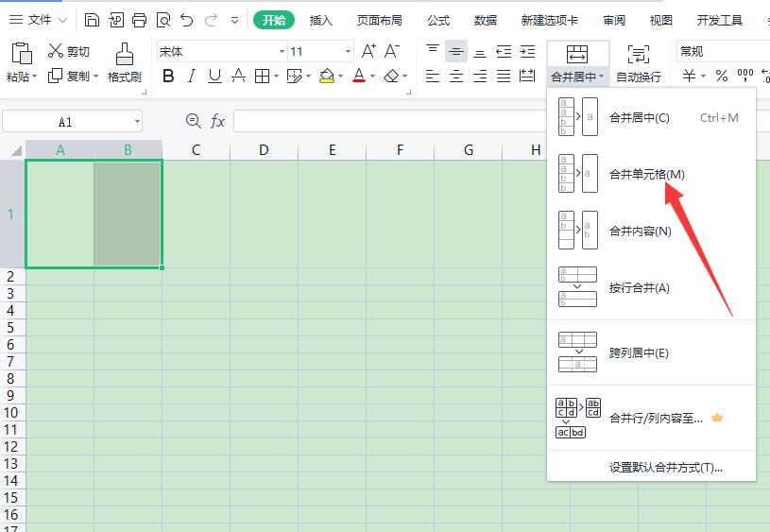This screenshot has height=532, width=770.
Task: Increase font size with A+ icon
Action: click(368, 51)
